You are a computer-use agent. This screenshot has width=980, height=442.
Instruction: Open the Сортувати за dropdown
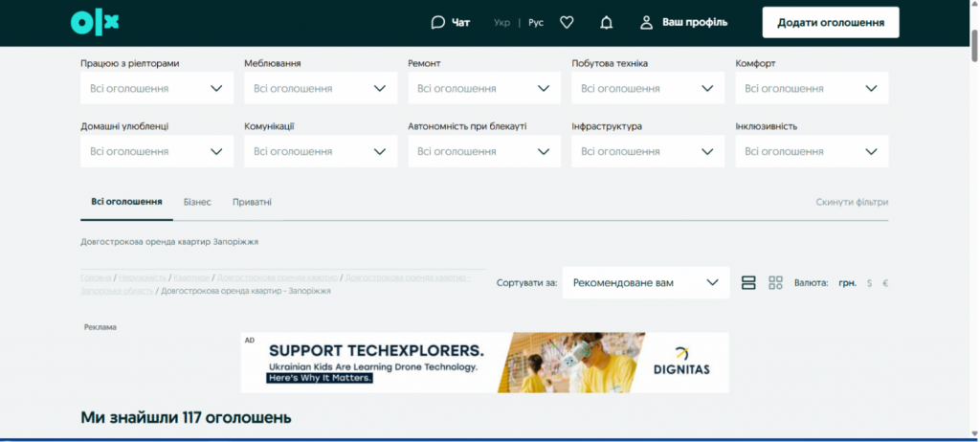click(645, 282)
